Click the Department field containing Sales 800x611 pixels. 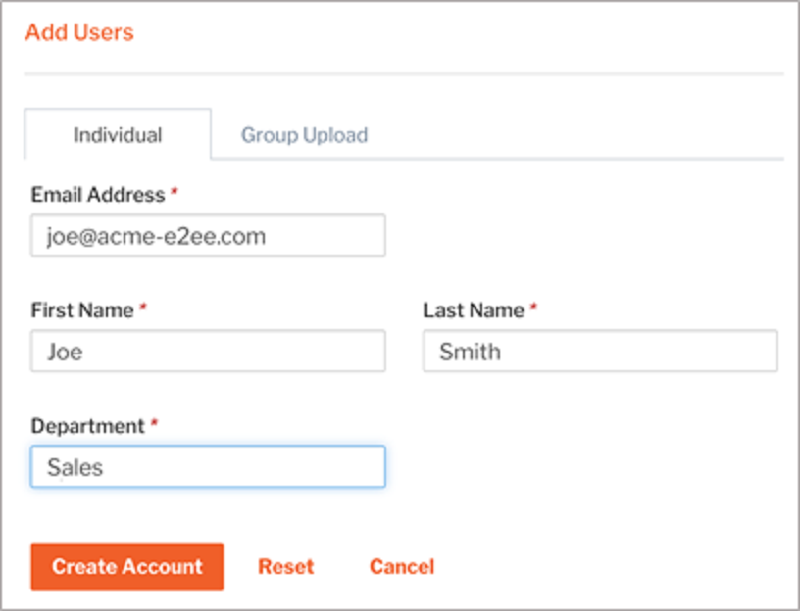pos(208,467)
